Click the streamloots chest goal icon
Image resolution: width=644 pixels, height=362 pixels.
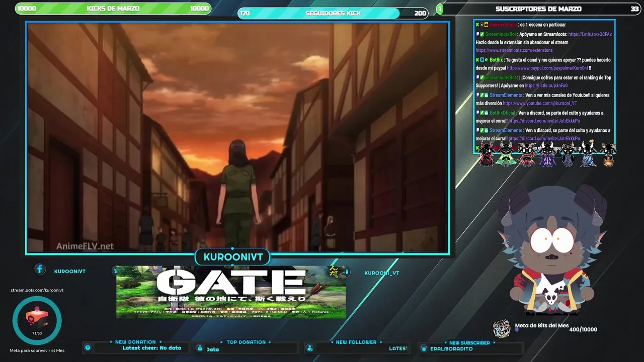coord(37,320)
